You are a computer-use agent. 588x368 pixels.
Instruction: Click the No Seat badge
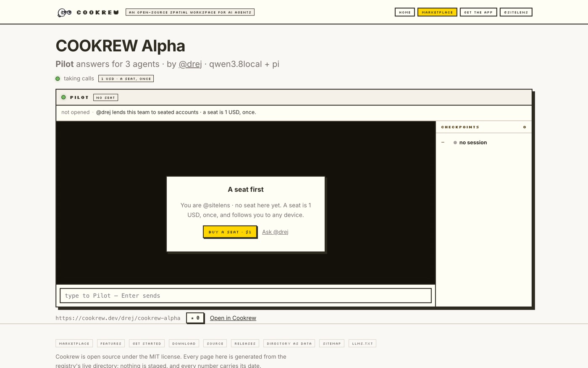tap(105, 98)
